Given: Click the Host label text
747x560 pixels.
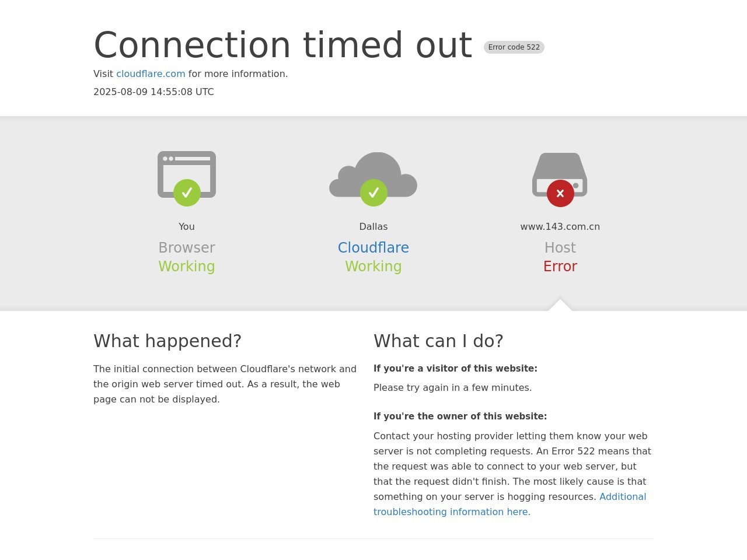Looking at the screenshot, I should coord(560,248).
